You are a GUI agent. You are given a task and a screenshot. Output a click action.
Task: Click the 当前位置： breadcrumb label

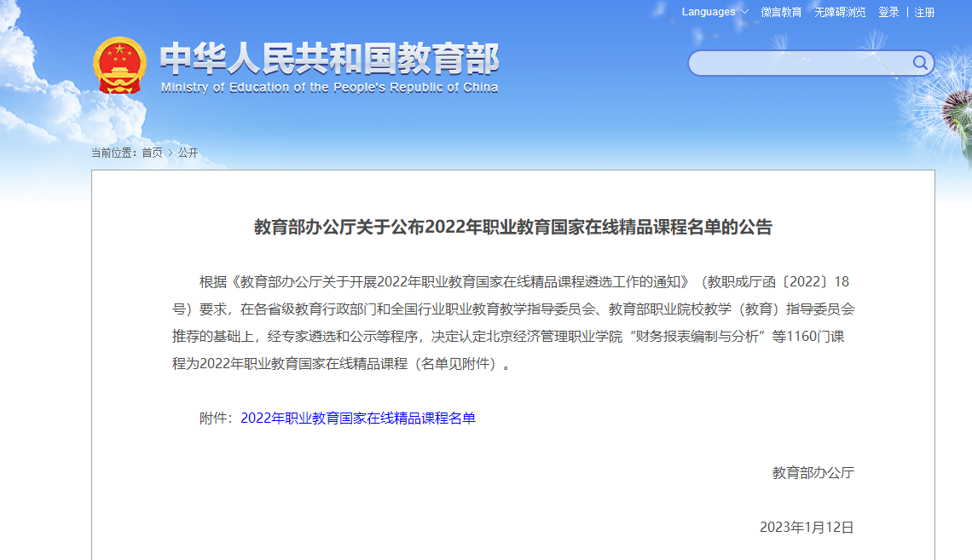(x=115, y=153)
